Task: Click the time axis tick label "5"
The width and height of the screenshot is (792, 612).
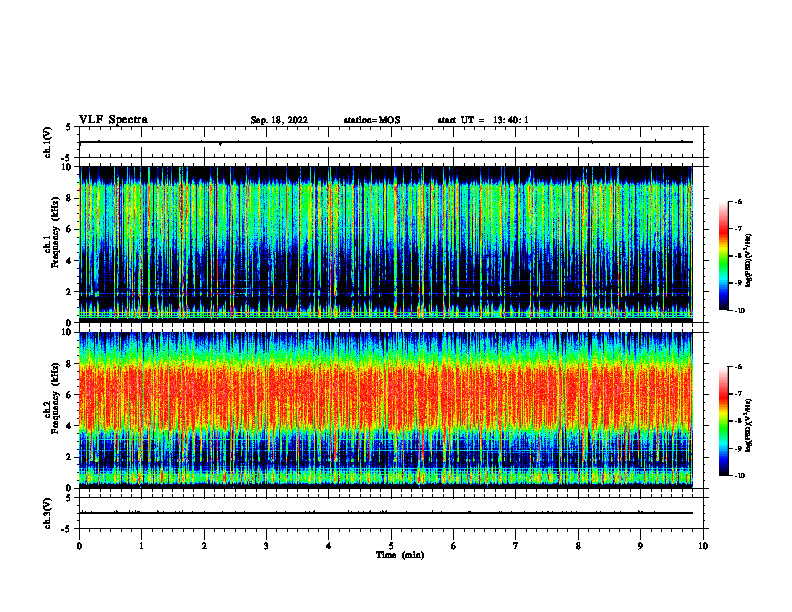Action: point(391,546)
